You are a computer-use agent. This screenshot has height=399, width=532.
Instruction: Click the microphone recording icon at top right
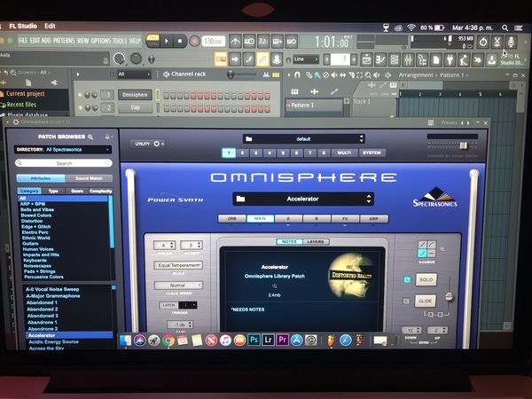511,42
